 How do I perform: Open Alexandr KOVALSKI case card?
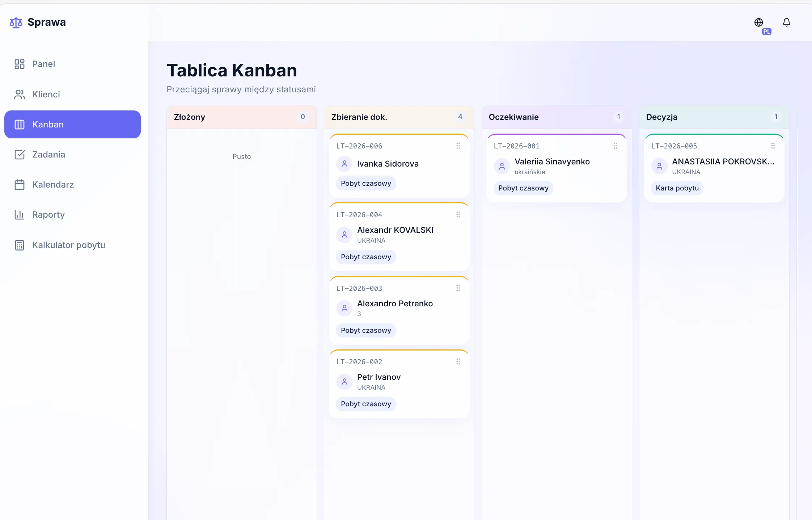click(399, 237)
